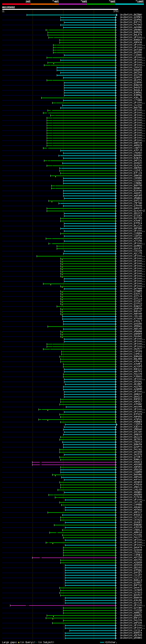This screenshot has height=644, width=146.
Task: Pick the UniRef100_Q4P331 entry
Action: click(131, 161)
